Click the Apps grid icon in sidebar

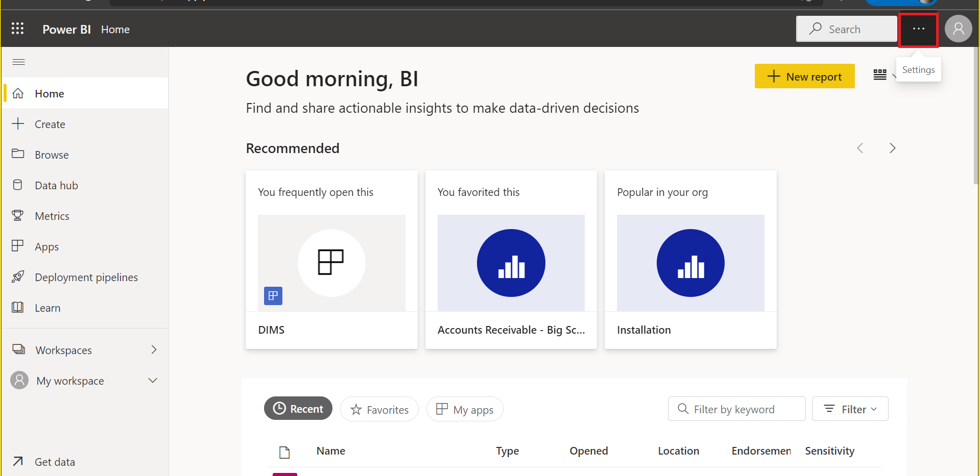pos(18,246)
